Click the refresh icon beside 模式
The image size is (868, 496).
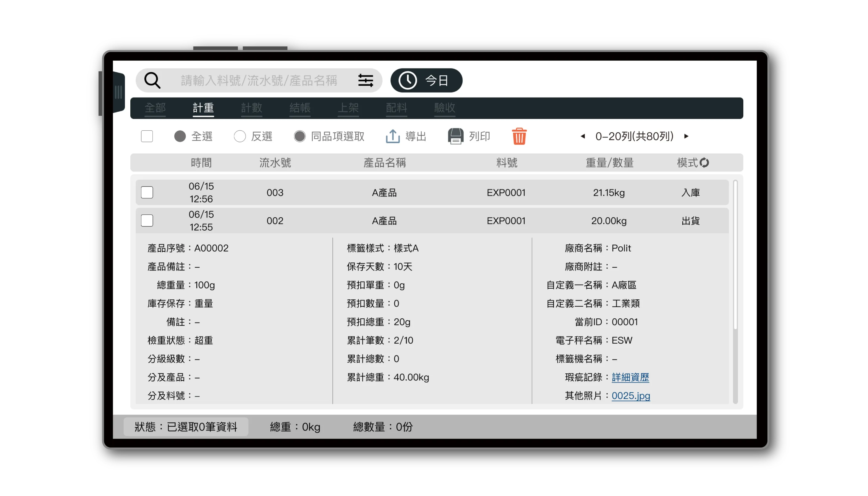point(704,163)
